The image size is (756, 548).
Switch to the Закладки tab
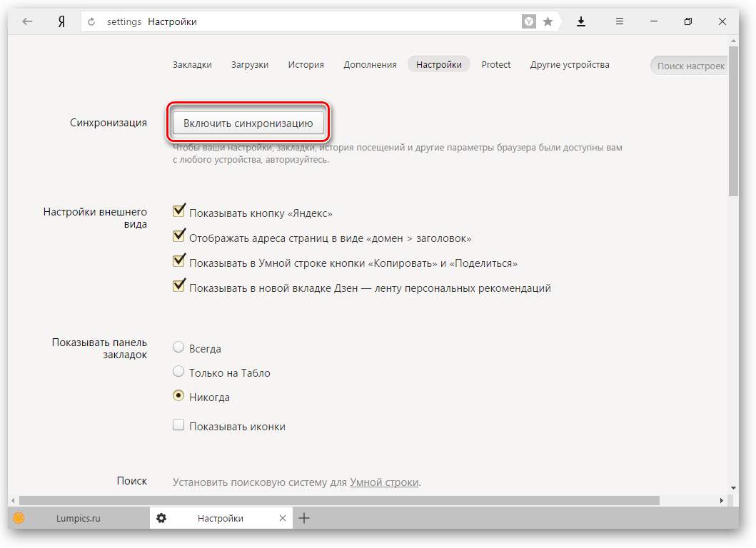coord(192,64)
